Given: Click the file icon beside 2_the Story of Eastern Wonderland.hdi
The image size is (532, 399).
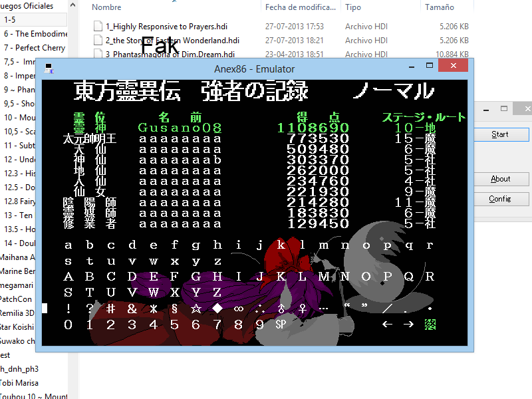Looking at the screenshot, I should pyautogui.click(x=98, y=40).
